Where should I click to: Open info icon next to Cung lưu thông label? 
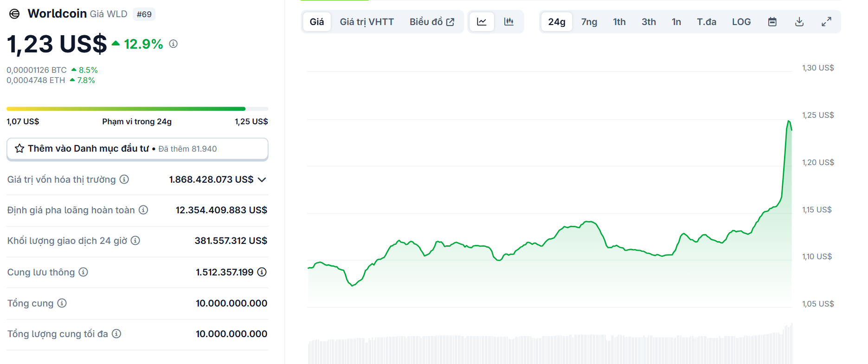tap(83, 272)
